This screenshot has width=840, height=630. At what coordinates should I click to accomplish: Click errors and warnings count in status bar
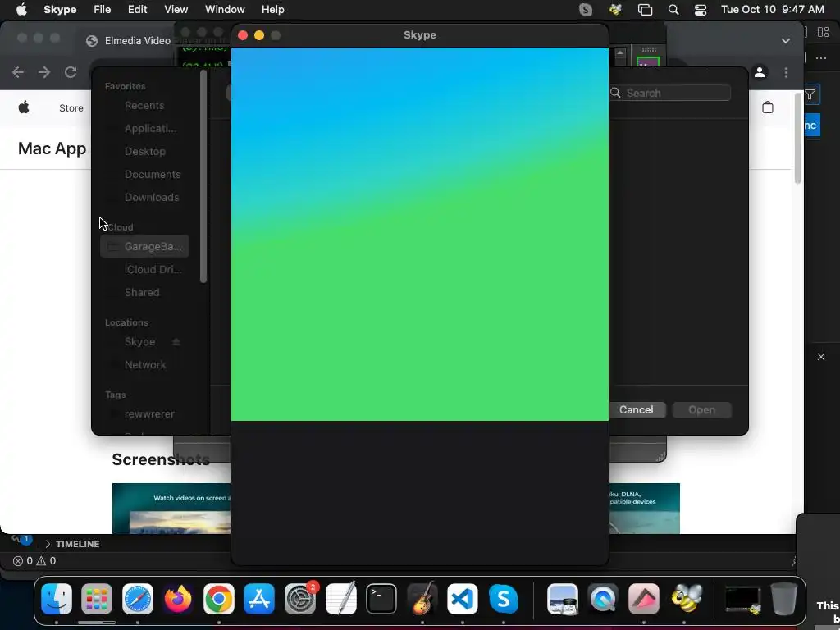click(x=34, y=561)
